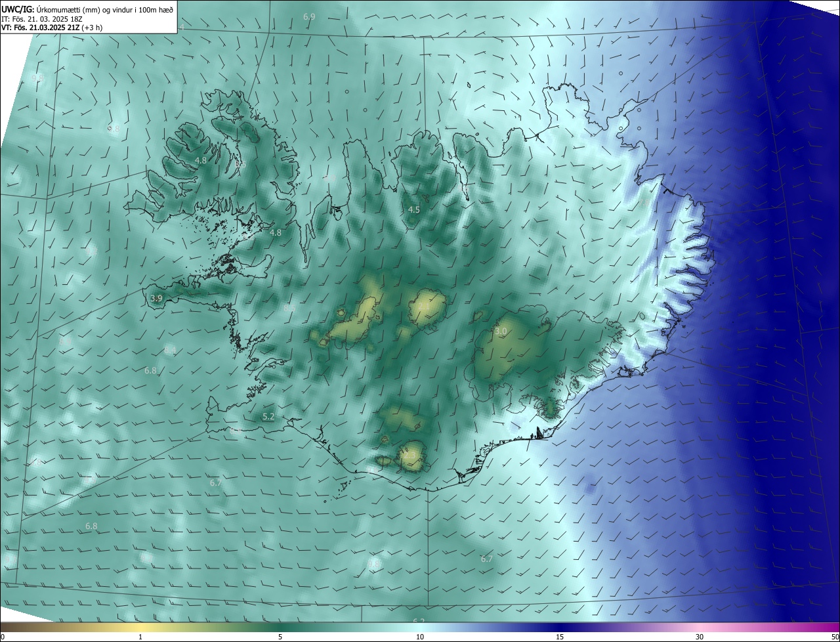The width and height of the screenshot is (840, 642).
Task: Click the title text 'Úrkomumætti (mm) og vindur í 100m hæð'
Action: point(104,9)
